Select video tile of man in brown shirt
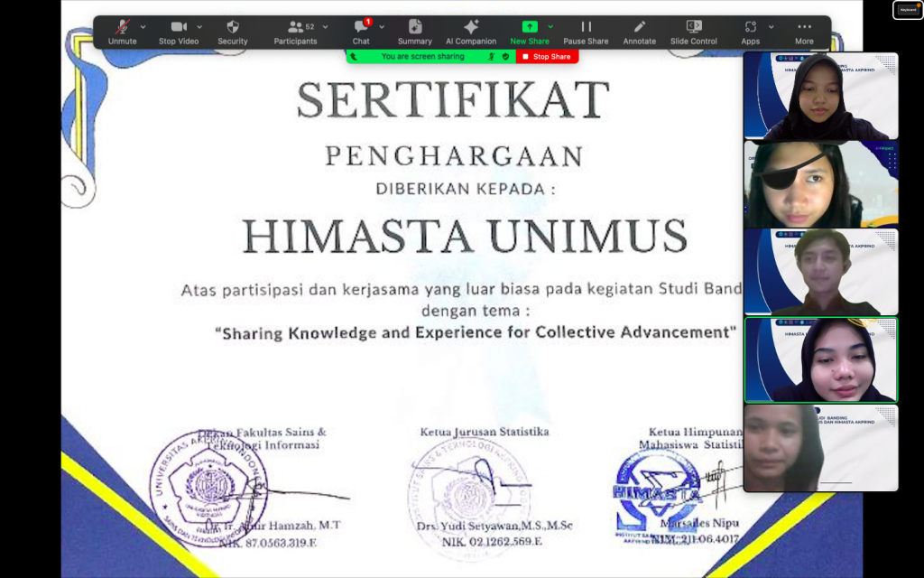Image resolution: width=924 pixels, height=578 pixels. [821, 272]
